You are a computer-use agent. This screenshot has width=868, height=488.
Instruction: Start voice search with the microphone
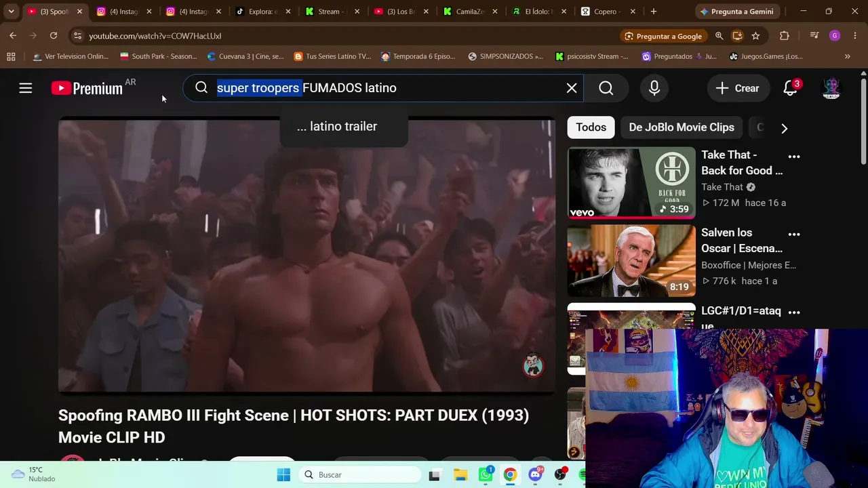click(x=654, y=88)
